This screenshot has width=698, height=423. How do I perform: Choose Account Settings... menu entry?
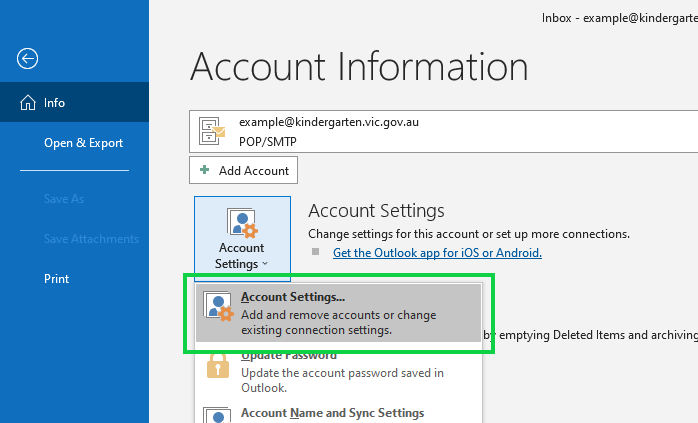point(338,313)
